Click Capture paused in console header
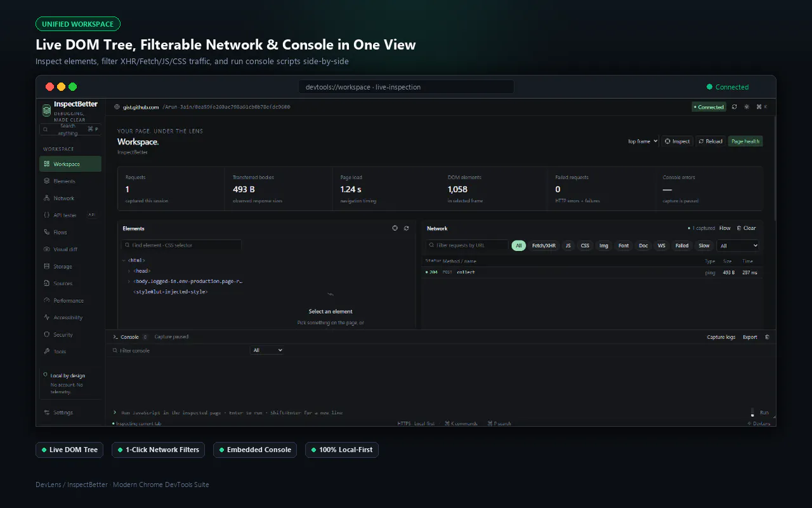Image resolution: width=812 pixels, height=508 pixels. 171,337
